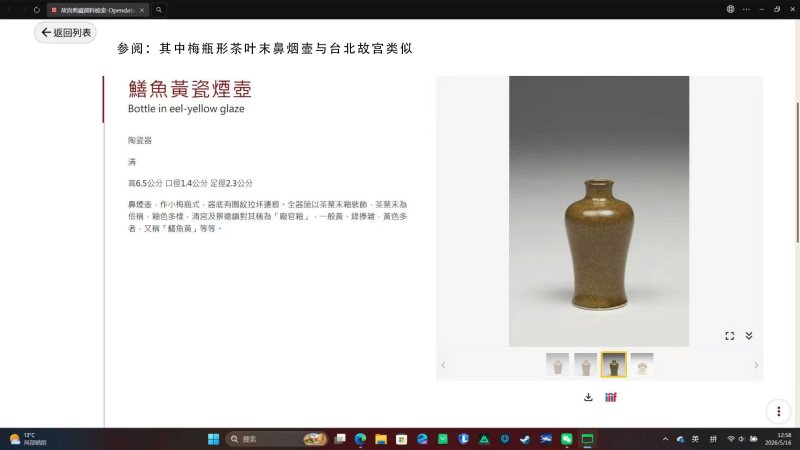
Task: Open the search icon next to the tab
Action: tap(159, 10)
